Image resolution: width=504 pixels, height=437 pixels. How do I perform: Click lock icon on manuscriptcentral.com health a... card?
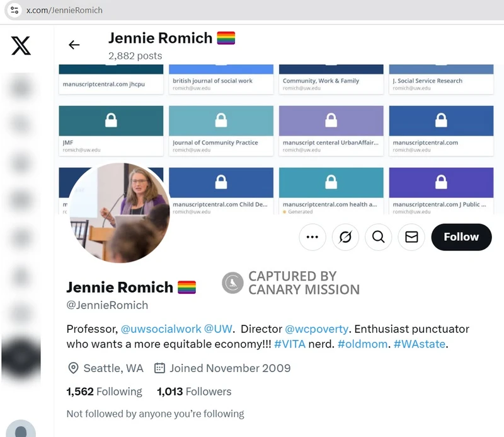click(331, 182)
